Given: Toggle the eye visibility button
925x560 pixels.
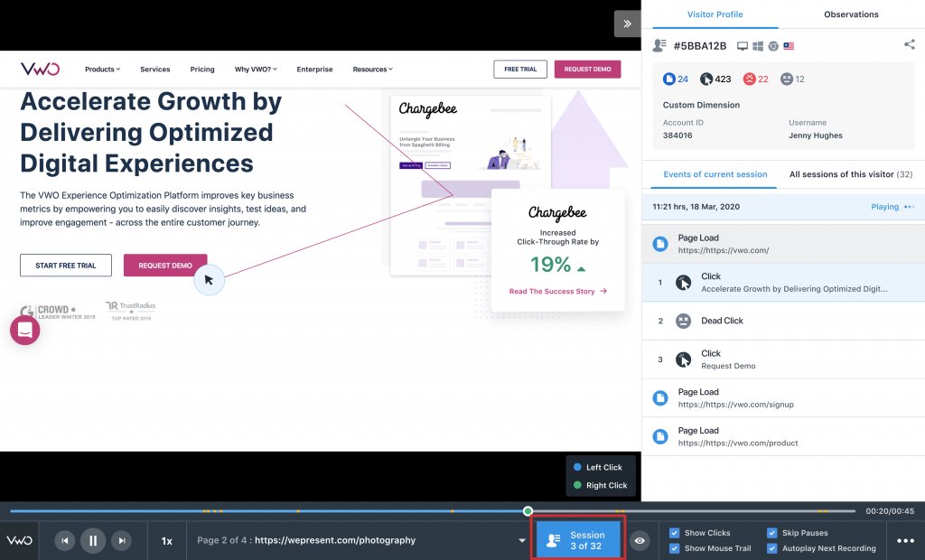Looking at the screenshot, I should pyautogui.click(x=640, y=540).
